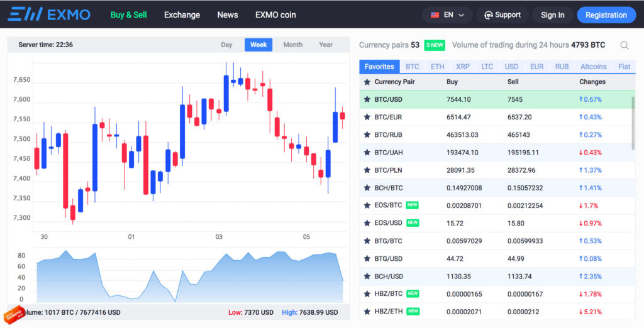Switch chart to Month timeframe
The width and height of the screenshot is (644, 328).
292,45
